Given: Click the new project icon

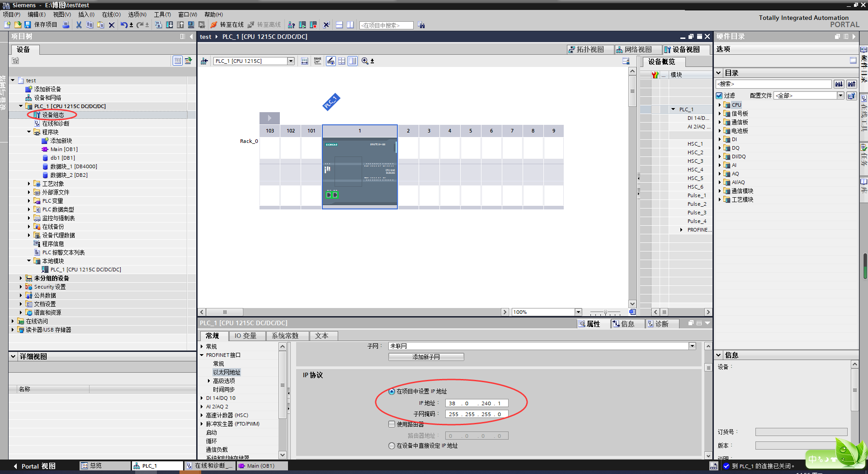Looking at the screenshot, I should [x=7, y=25].
